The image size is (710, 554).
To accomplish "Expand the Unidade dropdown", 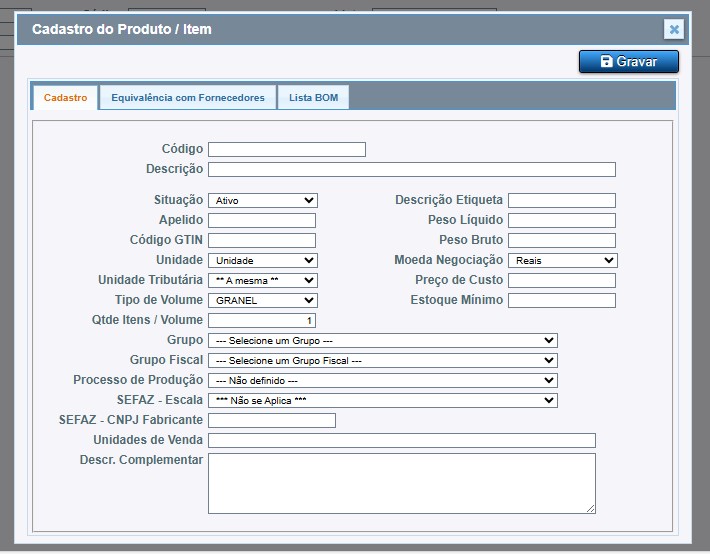I will [262, 260].
